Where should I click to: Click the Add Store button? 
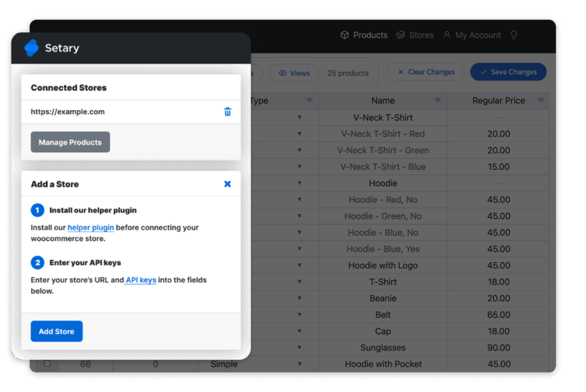point(56,331)
